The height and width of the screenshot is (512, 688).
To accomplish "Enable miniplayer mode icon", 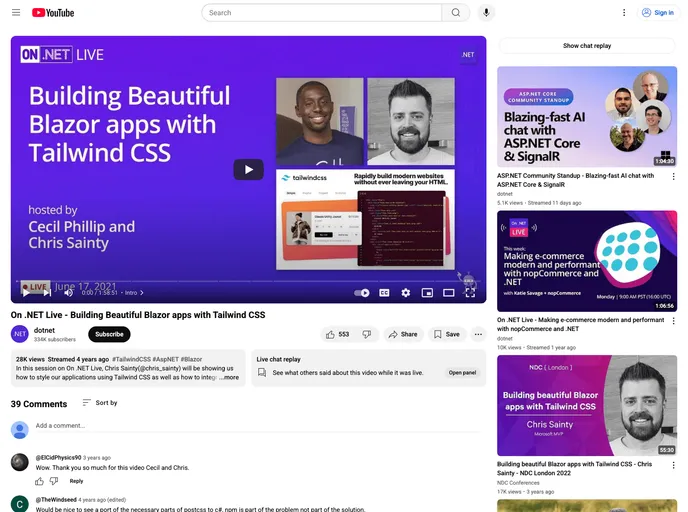I will click(427, 293).
